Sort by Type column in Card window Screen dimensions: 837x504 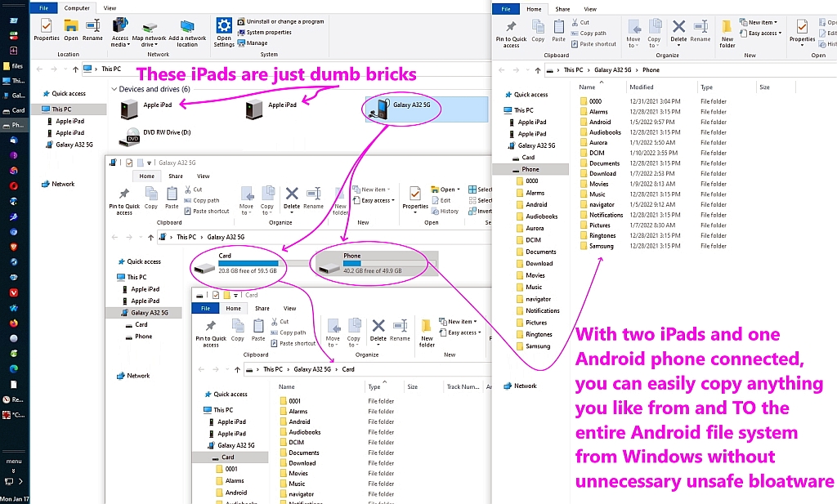[374, 386]
